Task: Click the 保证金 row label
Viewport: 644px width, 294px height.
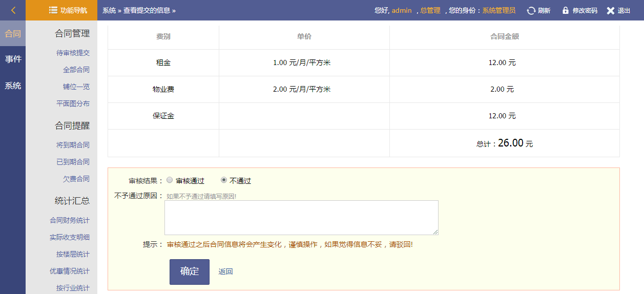Action: [x=163, y=116]
